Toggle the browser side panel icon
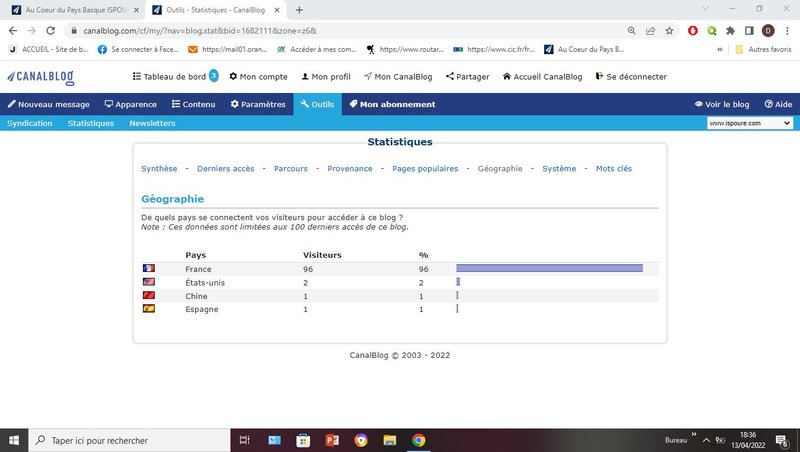800x452 pixels. coord(749,31)
